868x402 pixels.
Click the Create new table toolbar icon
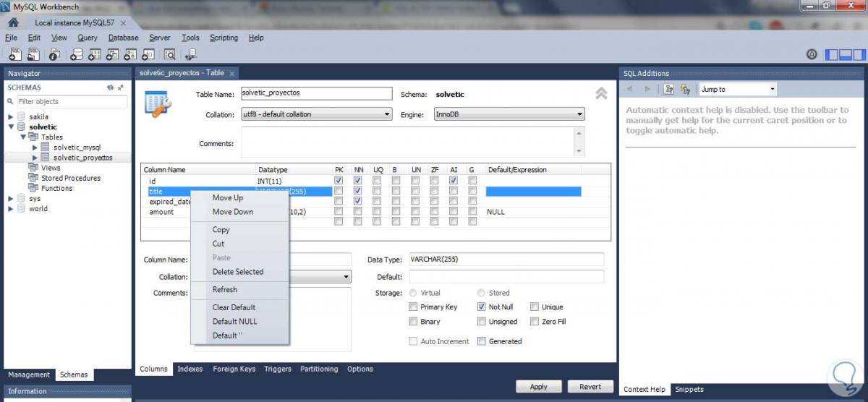click(x=95, y=54)
